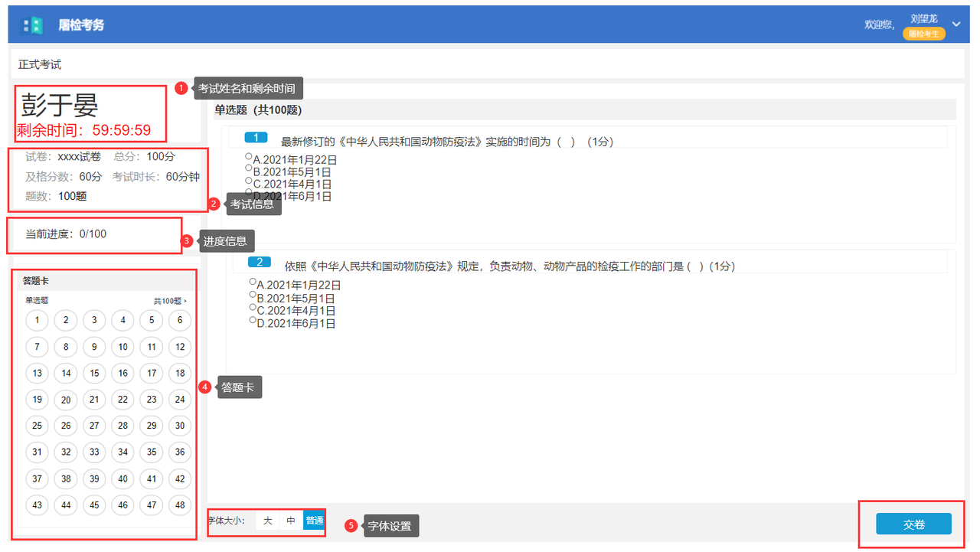Click the 考试时长: 60分钟 info
Image resolution: width=980 pixels, height=552 pixels.
pos(156,177)
